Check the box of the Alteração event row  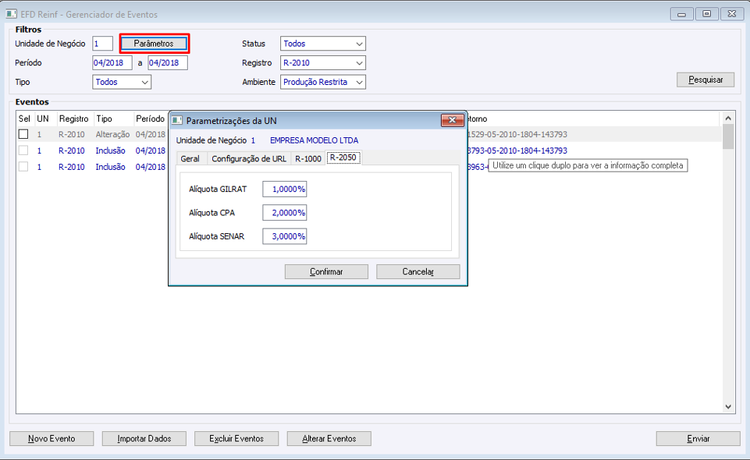23,134
